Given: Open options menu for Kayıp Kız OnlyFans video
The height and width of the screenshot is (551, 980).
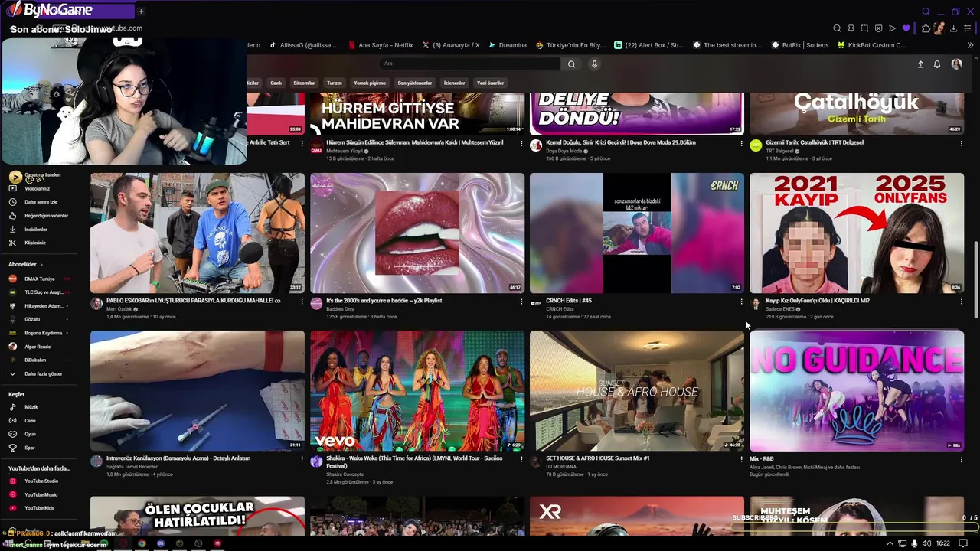Looking at the screenshot, I should 961,302.
